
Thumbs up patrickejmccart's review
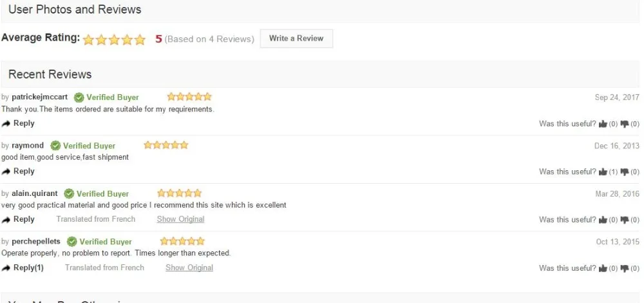point(603,124)
